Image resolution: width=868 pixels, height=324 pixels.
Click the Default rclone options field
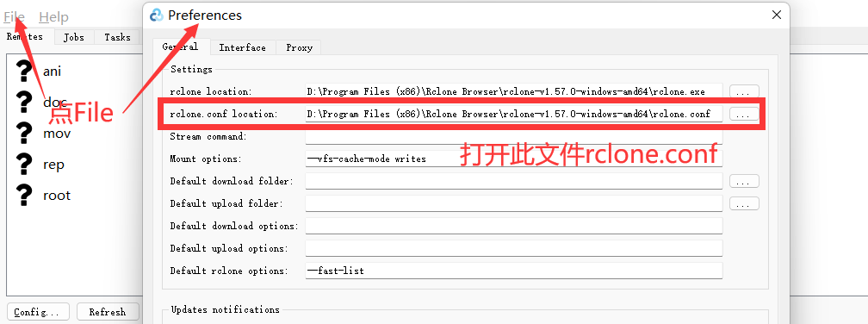(514, 271)
